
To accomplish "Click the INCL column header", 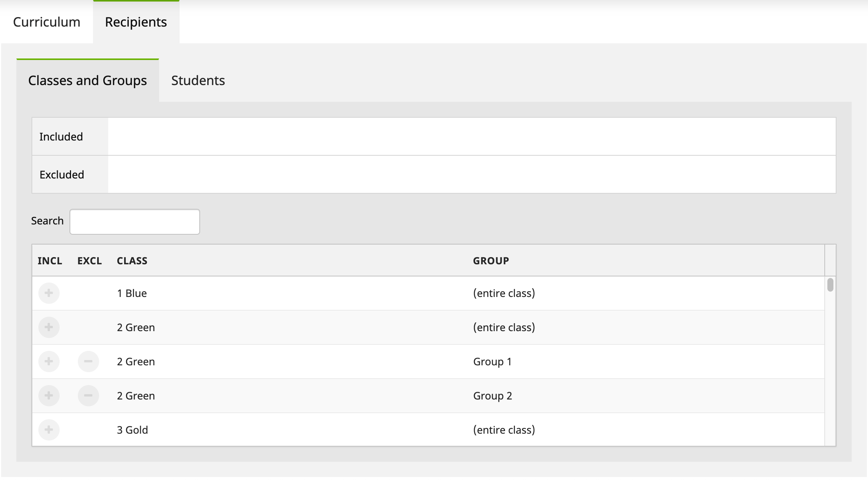I will (x=50, y=261).
